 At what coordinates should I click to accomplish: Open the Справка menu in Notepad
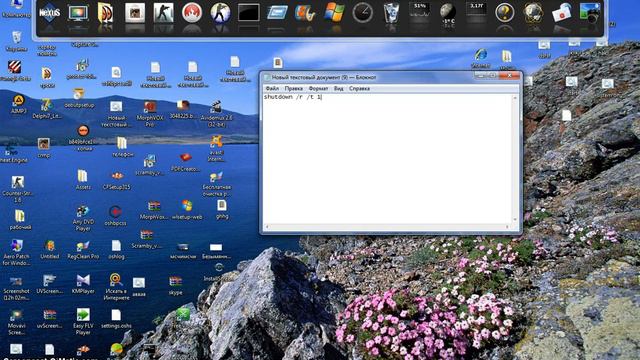359,88
